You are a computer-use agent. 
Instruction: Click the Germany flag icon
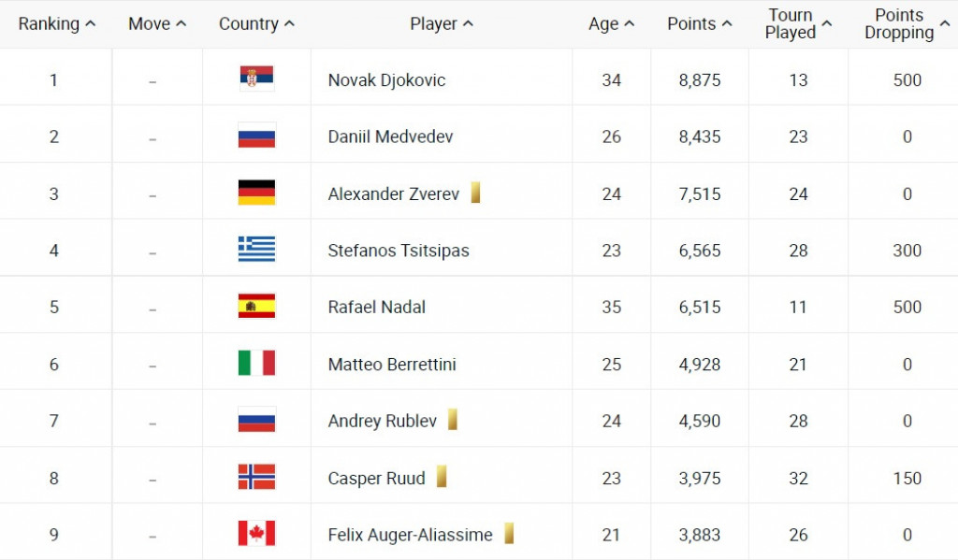pyautogui.click(x=256, y=194)
